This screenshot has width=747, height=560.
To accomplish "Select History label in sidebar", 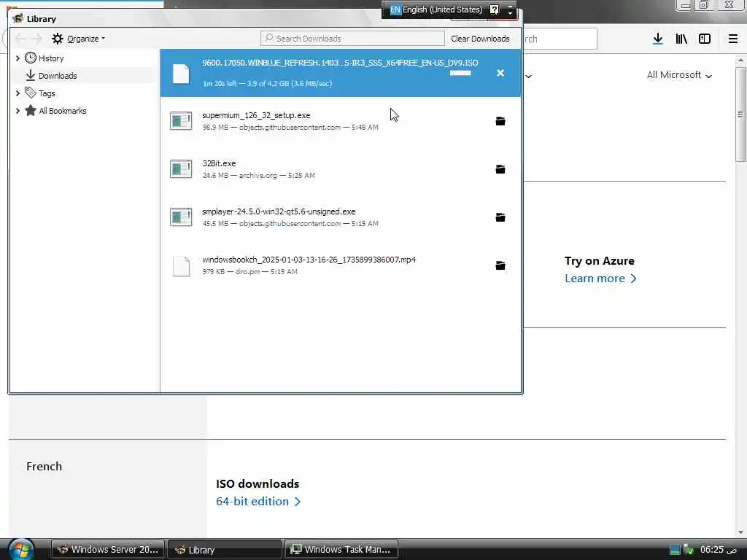I will coord(51,58).
